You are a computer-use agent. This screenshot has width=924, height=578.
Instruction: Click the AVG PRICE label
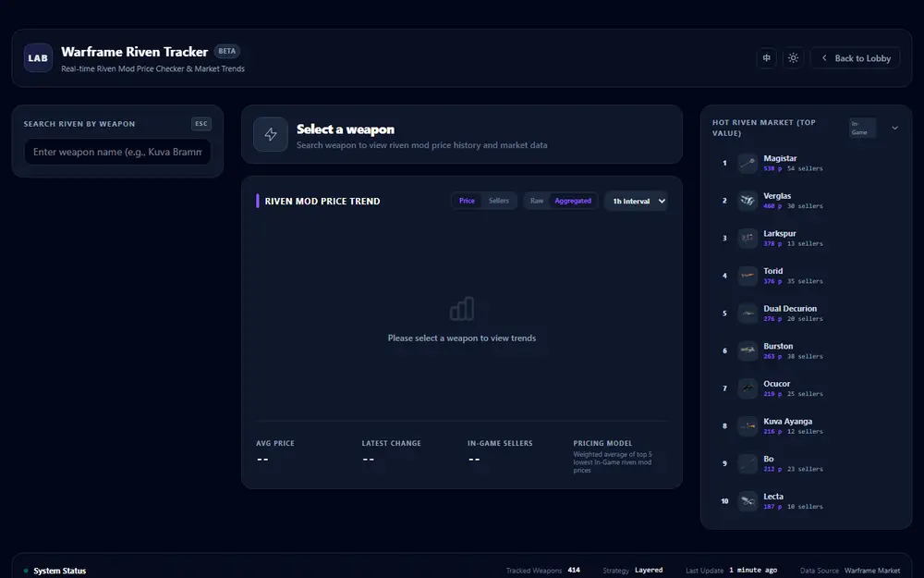275,443
